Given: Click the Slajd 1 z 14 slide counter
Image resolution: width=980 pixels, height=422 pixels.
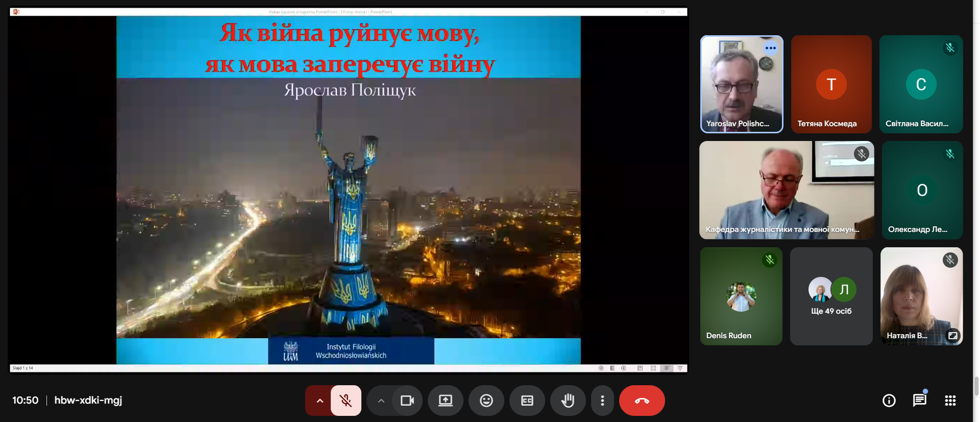Looking at the screenshot, I should pyautogui.click(x=23, y=368).
